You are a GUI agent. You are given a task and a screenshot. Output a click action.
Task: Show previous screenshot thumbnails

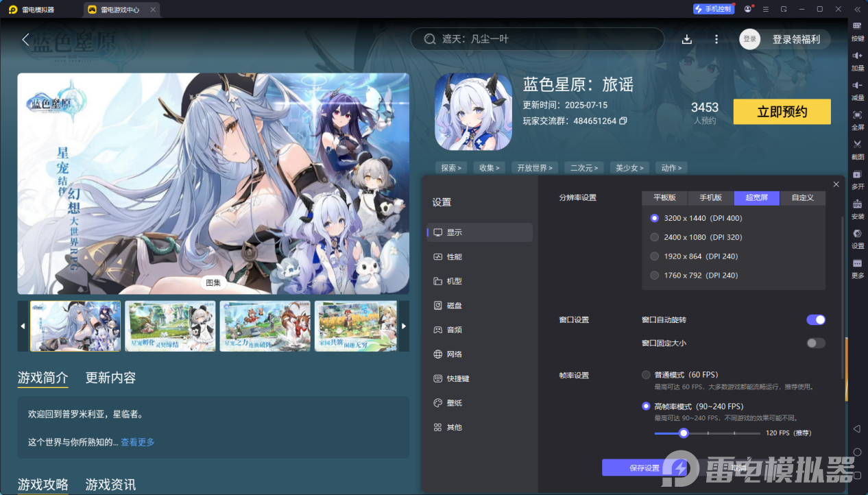pyautogui.click(x=23, y=326)
